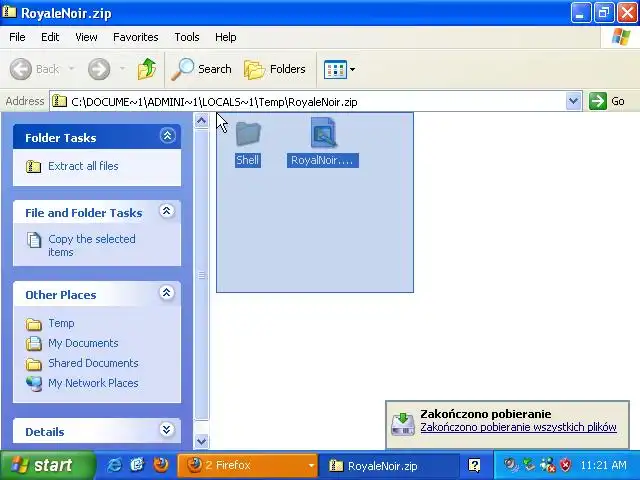Image resolution: width=640 pixels, height=480 pixels.
Task: Click the zip icon in the title bar
Action: 9,12
